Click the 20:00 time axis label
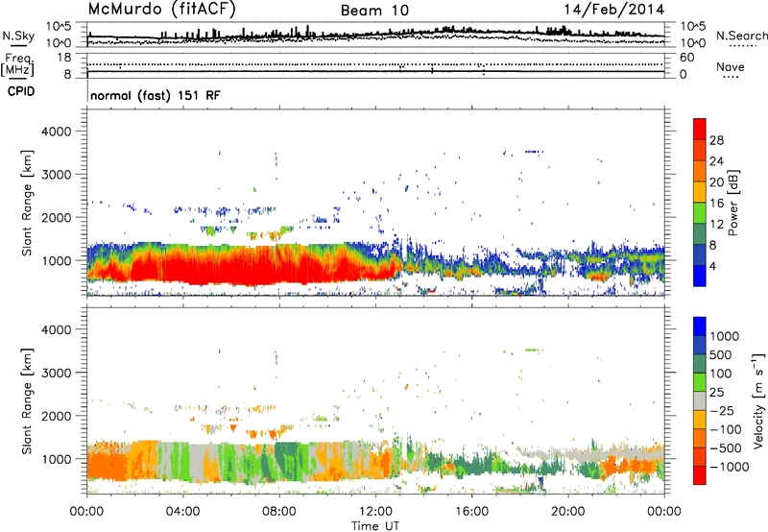 [567, 512]
